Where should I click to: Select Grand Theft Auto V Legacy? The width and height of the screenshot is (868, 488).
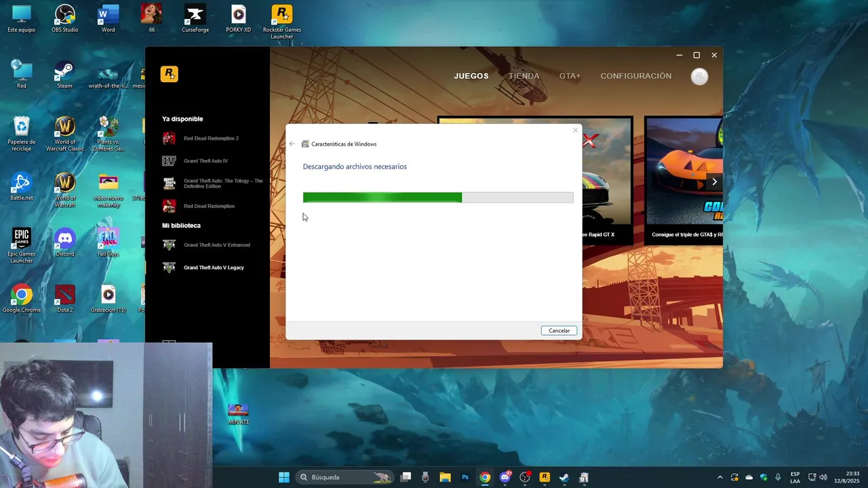pyautogui.click(x=203, y=267)
